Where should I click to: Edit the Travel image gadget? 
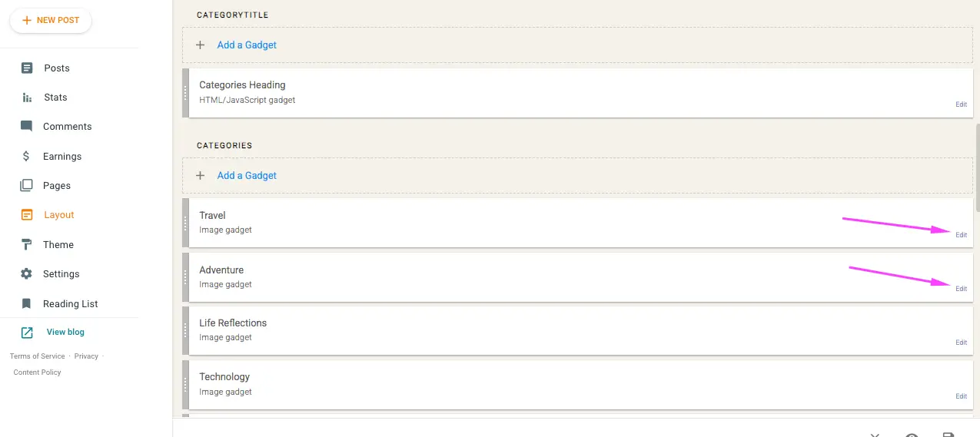pos(961,235)
